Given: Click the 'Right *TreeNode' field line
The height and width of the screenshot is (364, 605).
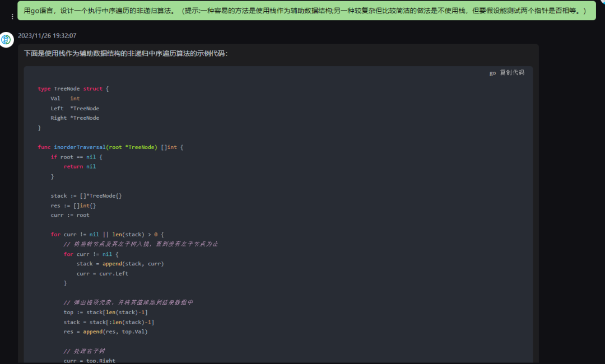Looking at the screenshot, I should pos(75,118).
